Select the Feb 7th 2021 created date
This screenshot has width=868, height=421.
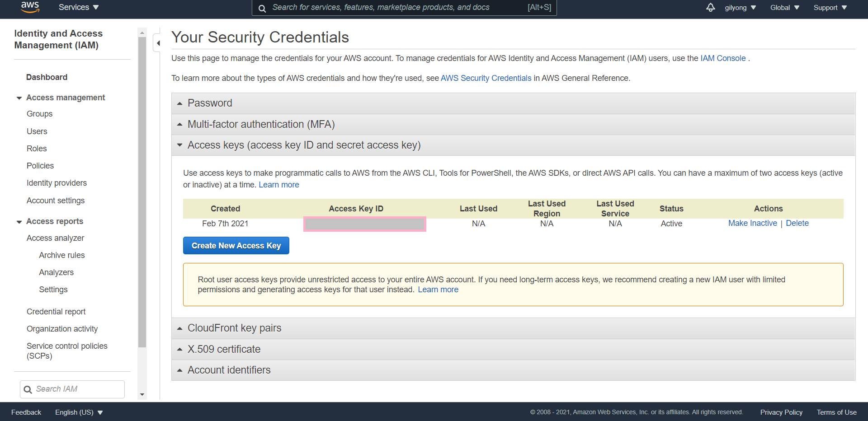point(225,224)
